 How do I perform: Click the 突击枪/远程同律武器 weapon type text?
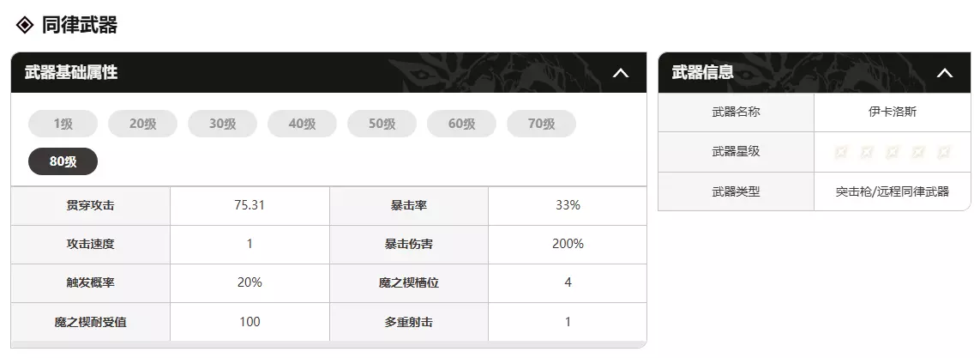(892, 191)
